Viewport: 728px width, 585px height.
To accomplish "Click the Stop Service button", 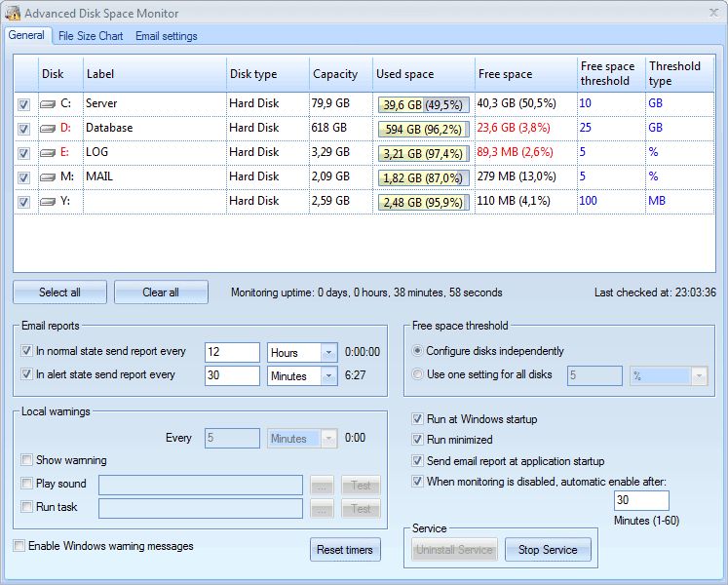I will coord(547,550).
